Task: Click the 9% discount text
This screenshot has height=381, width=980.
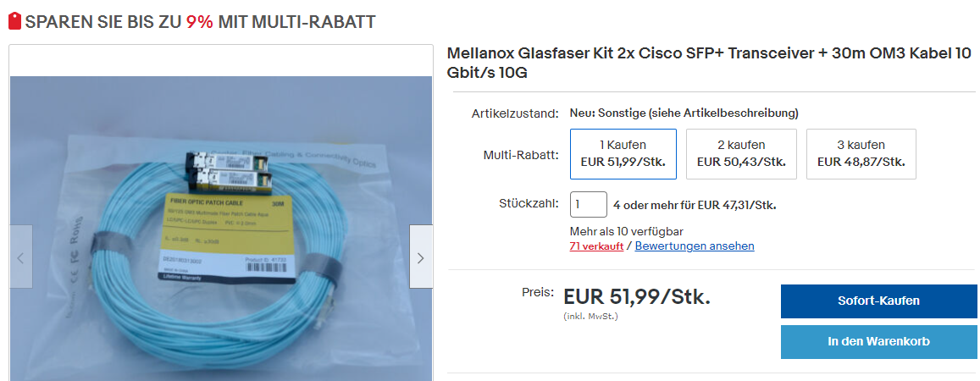Action: [x=200, y=22]
